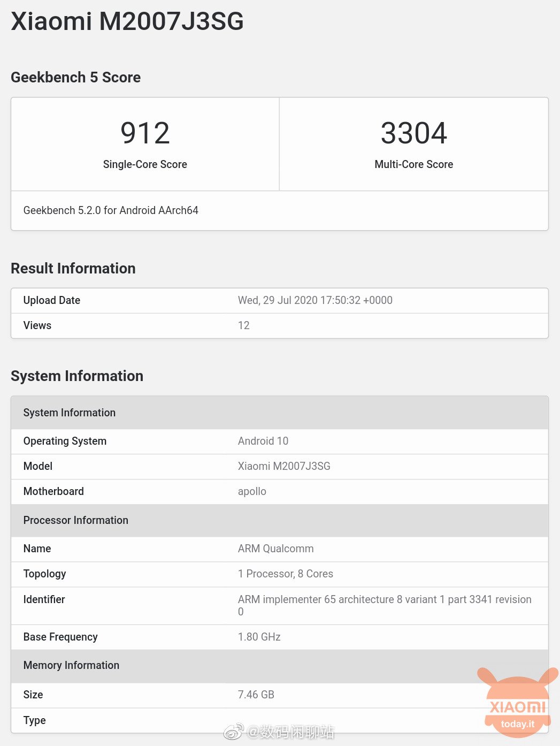This screenshot has height=746, width=560.
Task: Click the Base Frequency row label
Action: pos(60,637)
